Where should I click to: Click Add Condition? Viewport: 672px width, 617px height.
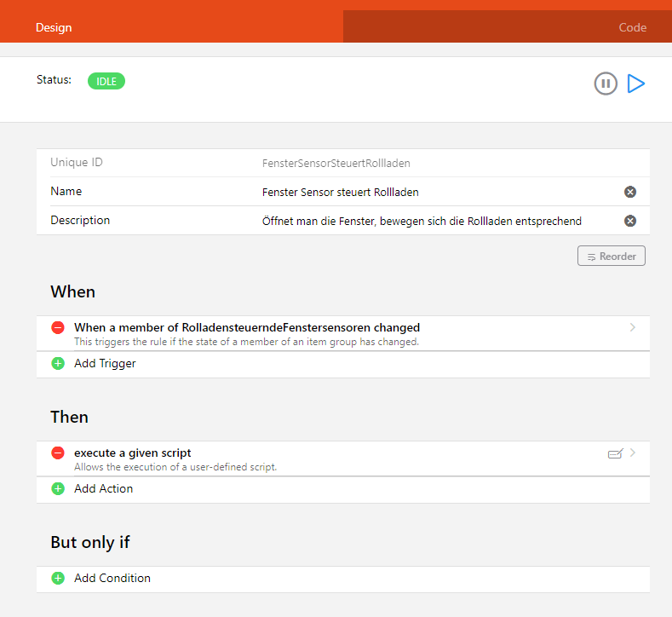[112, 578]
